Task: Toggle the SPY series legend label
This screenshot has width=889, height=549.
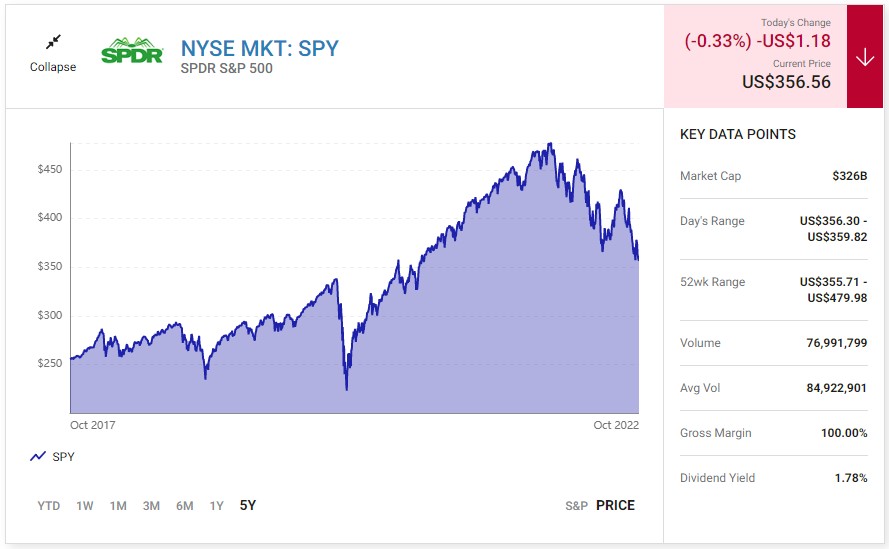Action: click(64, 457)
